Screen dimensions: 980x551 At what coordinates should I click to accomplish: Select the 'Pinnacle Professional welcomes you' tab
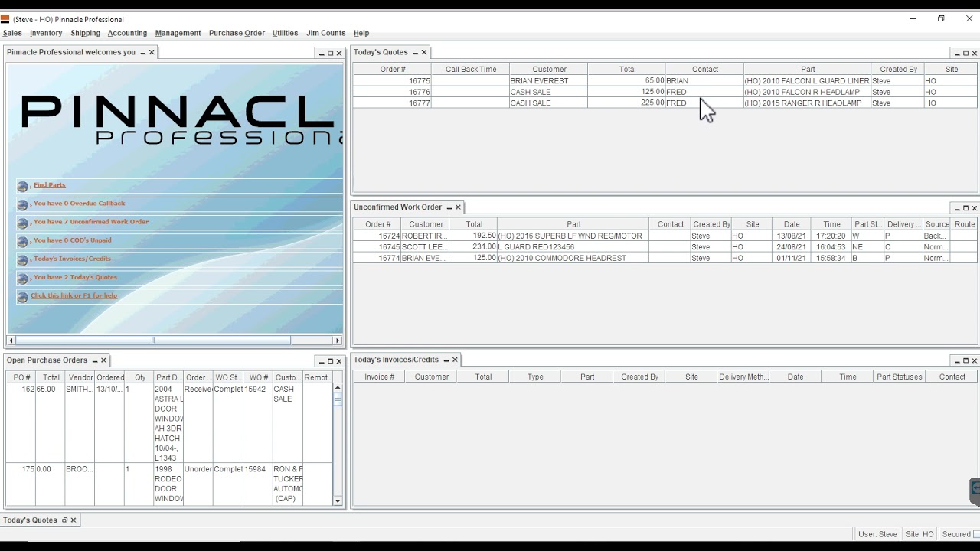click(71, 52)
